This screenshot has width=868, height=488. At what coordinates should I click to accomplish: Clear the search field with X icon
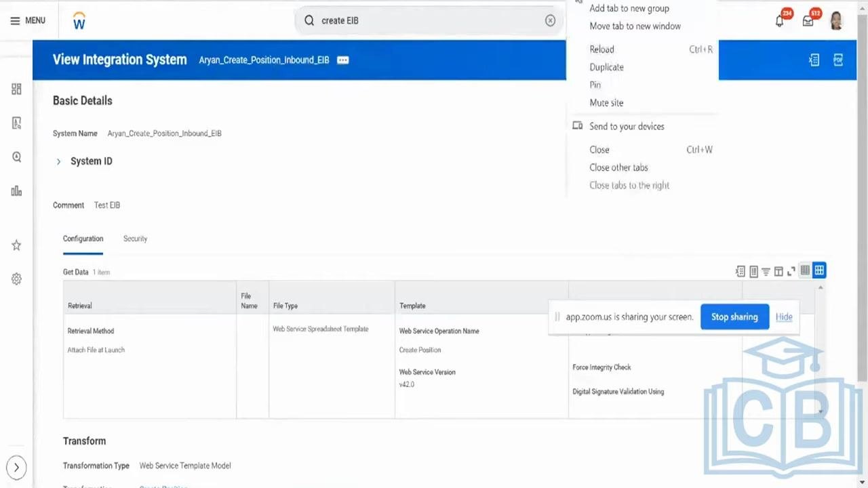(550, 20)
